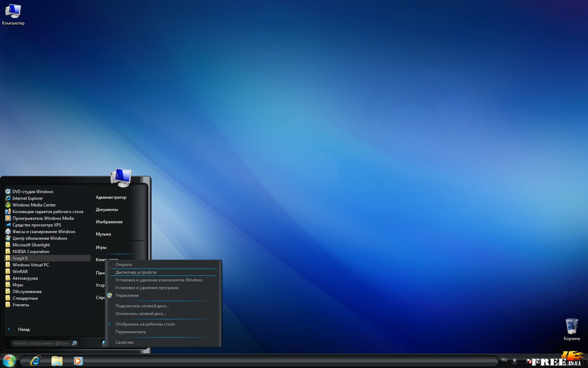Image resolution: width=588 pixels, height=368 pixels.
Task: Expand the Snagit 9 folder
Action: 48,258
